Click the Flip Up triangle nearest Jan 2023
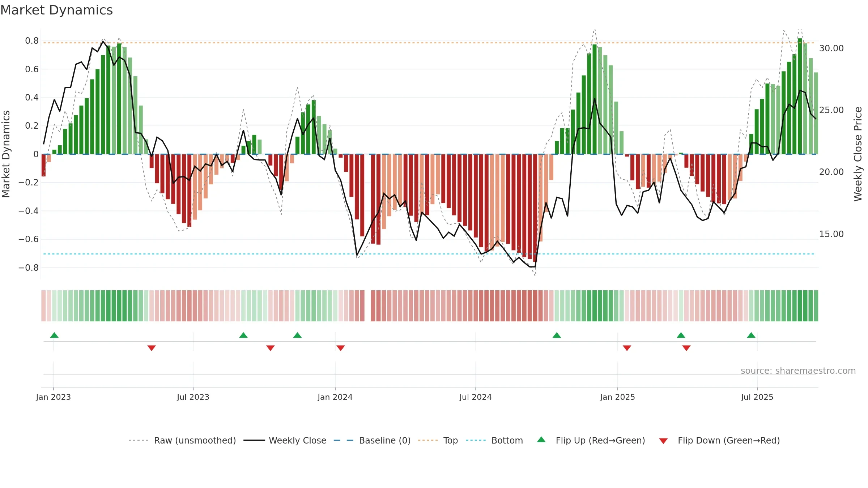 coord(54,335)
